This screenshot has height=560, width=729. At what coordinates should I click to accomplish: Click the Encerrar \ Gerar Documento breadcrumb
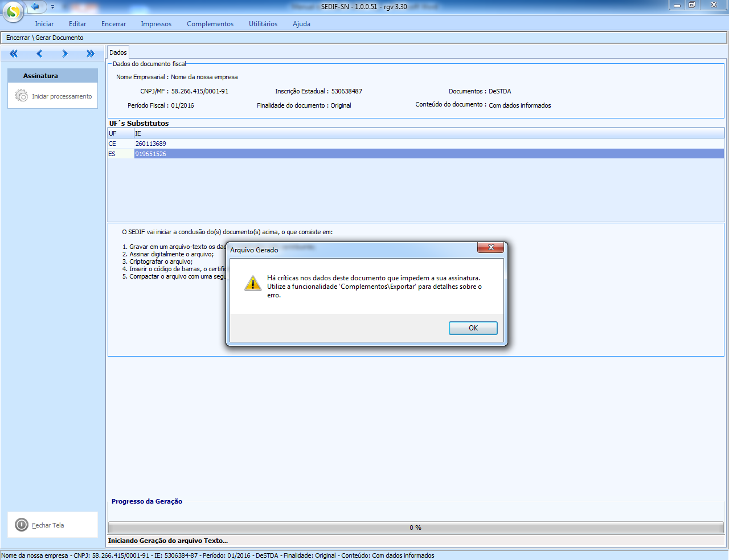(45, 38)
